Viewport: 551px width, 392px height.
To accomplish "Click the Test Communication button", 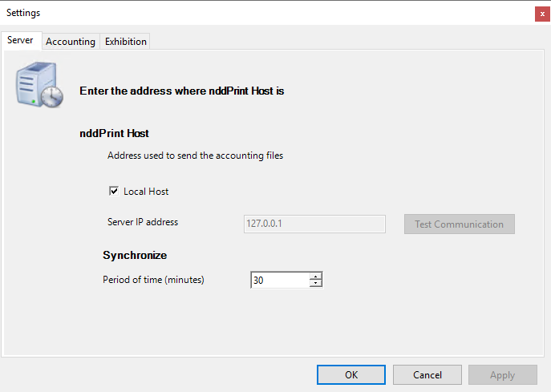I will tap(459, 224).
